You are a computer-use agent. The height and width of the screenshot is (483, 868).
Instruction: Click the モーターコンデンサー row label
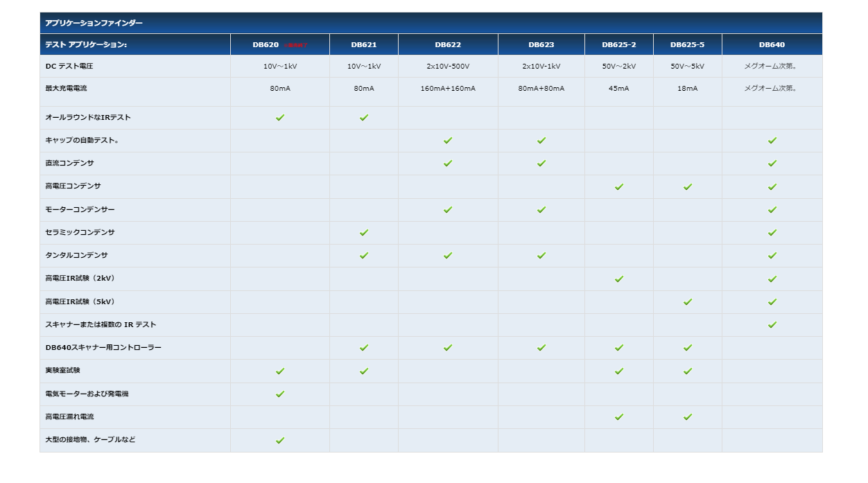click(80, 209)
